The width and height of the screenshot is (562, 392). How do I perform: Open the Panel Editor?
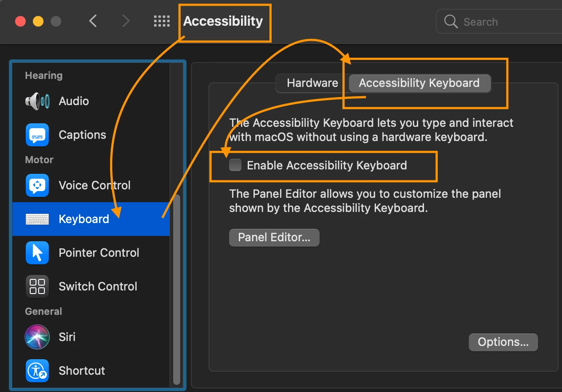point(274,237)
